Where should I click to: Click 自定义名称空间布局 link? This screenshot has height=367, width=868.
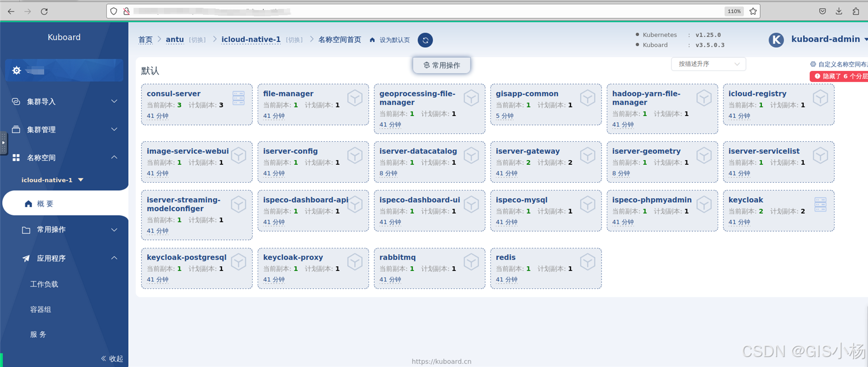839,64
